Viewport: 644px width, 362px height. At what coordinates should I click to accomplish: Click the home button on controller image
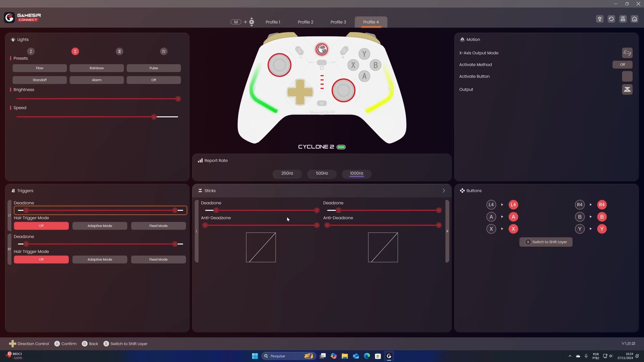(322, 50)
